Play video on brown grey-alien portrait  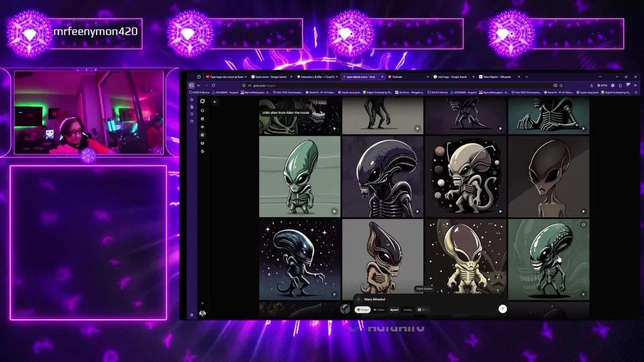583,211
